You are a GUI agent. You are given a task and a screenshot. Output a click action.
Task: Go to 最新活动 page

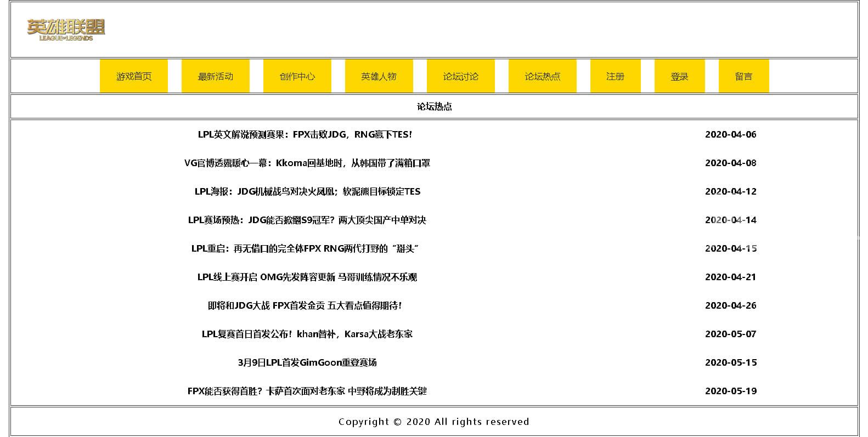[x=216, y=76]
